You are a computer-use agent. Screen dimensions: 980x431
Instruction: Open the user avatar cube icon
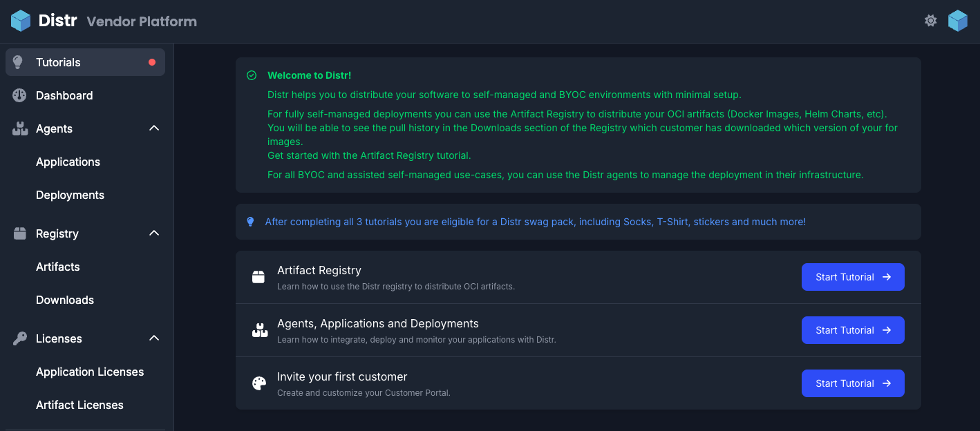[x=958, y=21]
